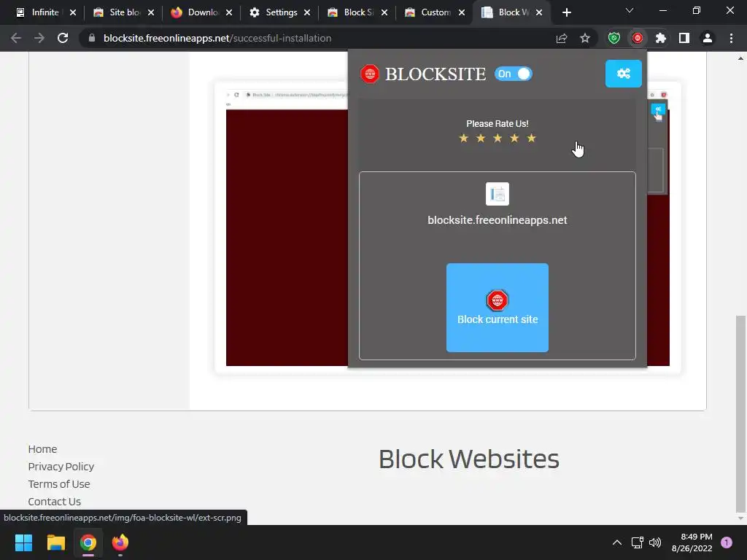747x560 pixels.
Task: Bookmark this page with star icon
Action: coord(585,38)
